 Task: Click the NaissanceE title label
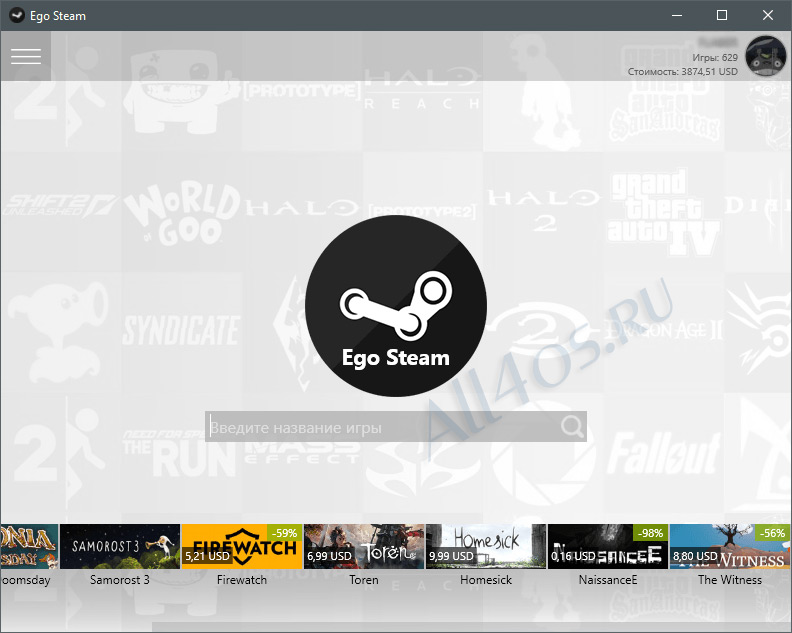tap(608, 580)
